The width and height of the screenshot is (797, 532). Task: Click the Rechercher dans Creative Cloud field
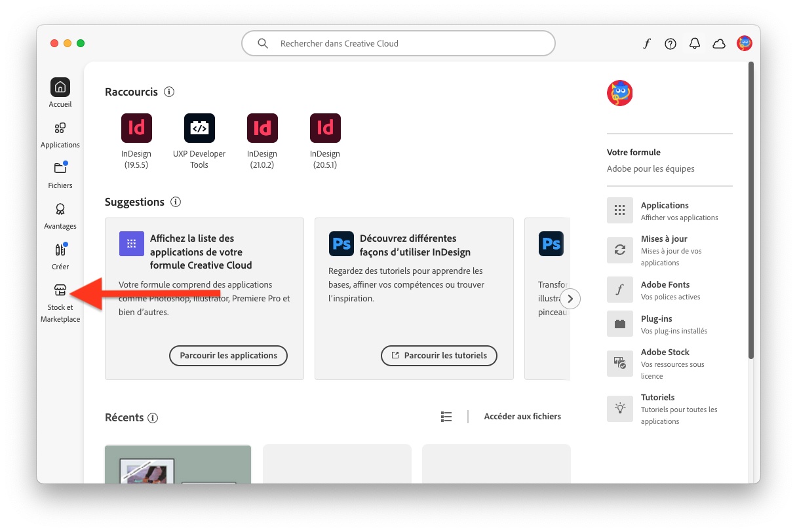pos(398,44)
